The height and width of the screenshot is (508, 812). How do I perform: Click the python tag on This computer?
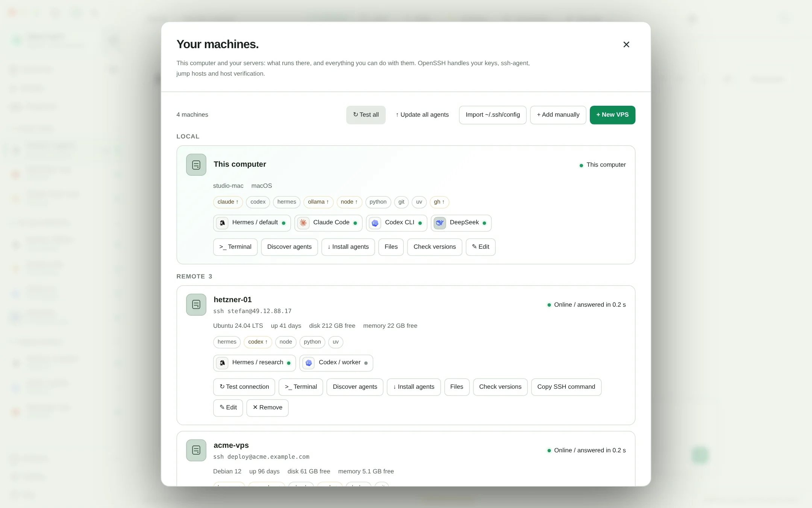click(x=378, y=202)
